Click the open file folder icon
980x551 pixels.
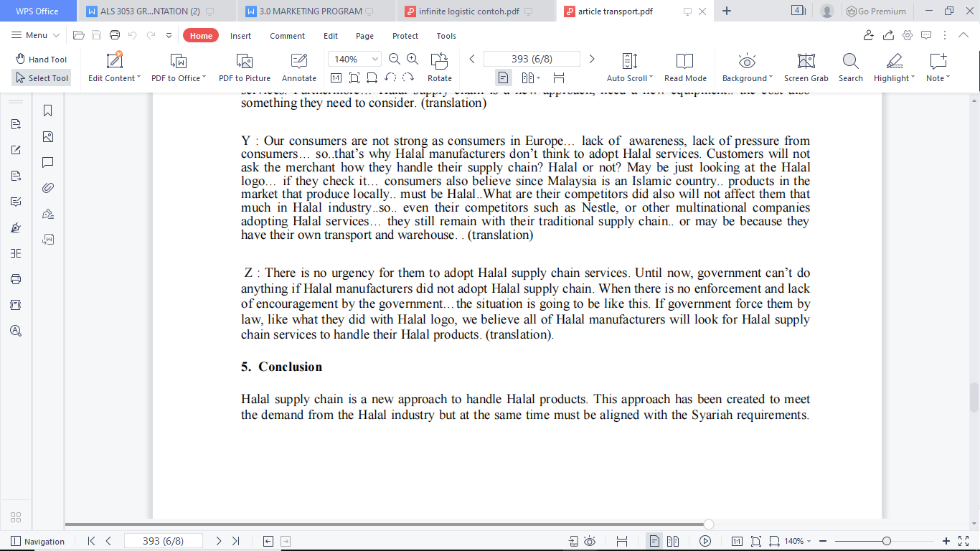click(x=79, y=35)
